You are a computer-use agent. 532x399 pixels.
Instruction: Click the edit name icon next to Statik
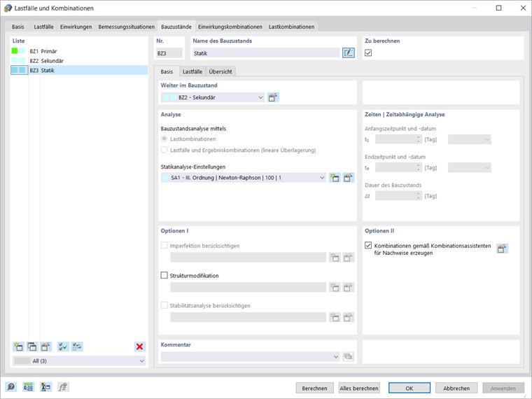[x=349, y=53]
